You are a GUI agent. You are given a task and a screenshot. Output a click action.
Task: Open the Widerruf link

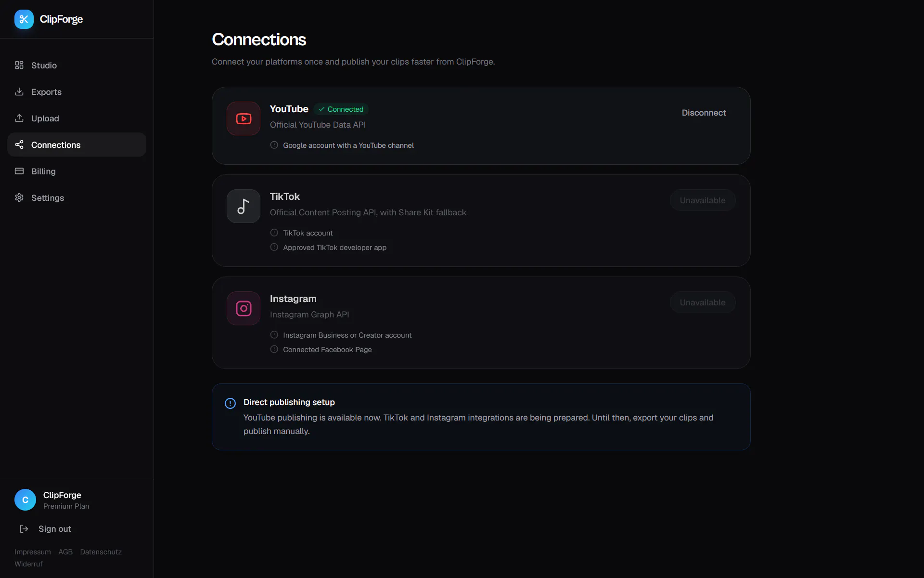[x=28, y=564]
